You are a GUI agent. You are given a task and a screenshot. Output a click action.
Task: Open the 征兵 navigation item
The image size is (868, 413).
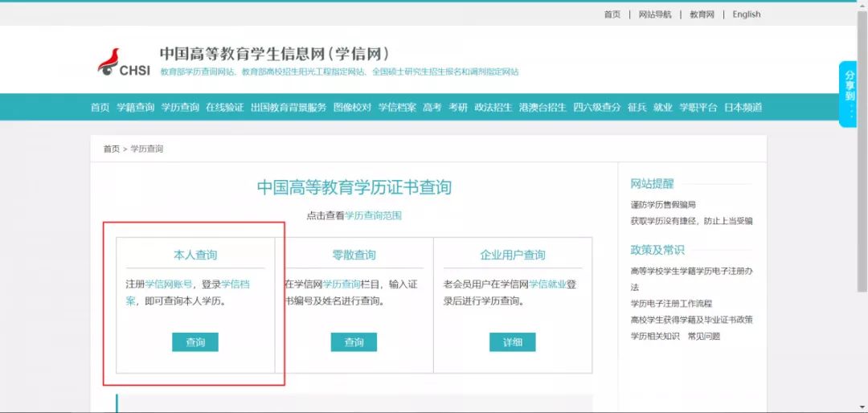click(637, 108)
